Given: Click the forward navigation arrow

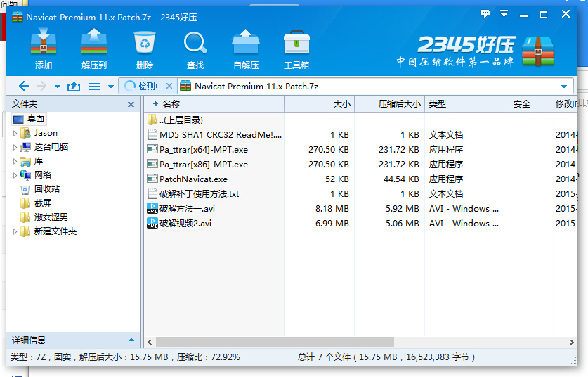Looking at the screenshot, I should tap(41, 87).
